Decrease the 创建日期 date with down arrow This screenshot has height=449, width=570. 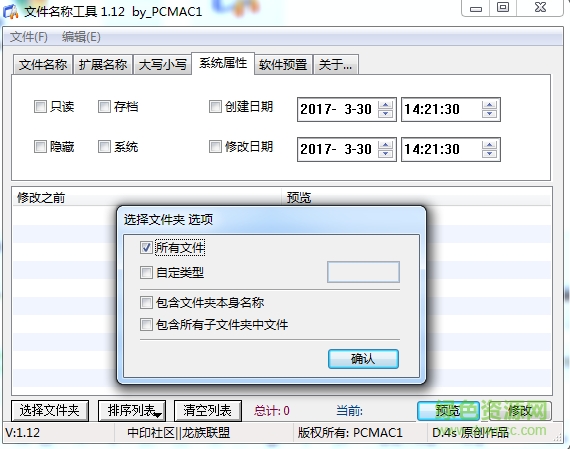(385, 113)
